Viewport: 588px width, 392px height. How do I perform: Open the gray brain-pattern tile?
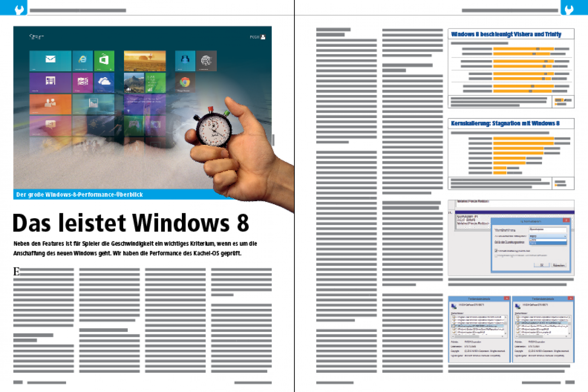pos(207,61)
